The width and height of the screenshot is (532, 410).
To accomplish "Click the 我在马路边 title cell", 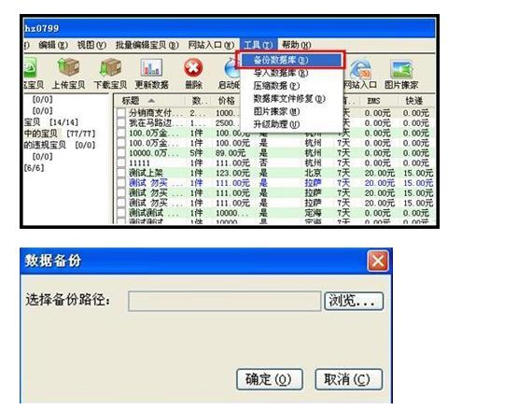I will tap(155, 123).
